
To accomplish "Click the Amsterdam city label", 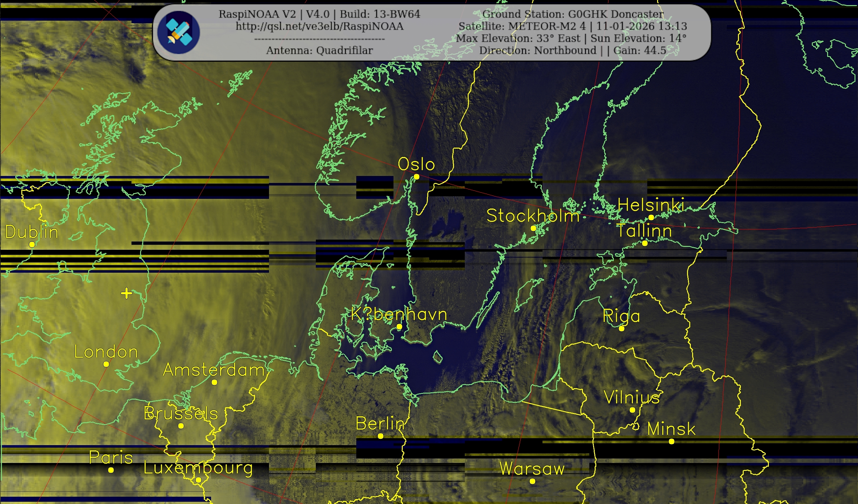I will pyautogui.click(x=214, y=370).
